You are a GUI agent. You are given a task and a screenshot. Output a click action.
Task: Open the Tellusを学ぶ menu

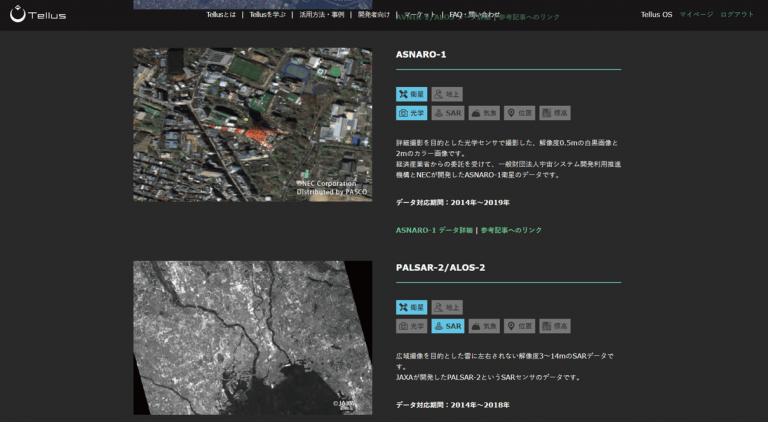267,15
